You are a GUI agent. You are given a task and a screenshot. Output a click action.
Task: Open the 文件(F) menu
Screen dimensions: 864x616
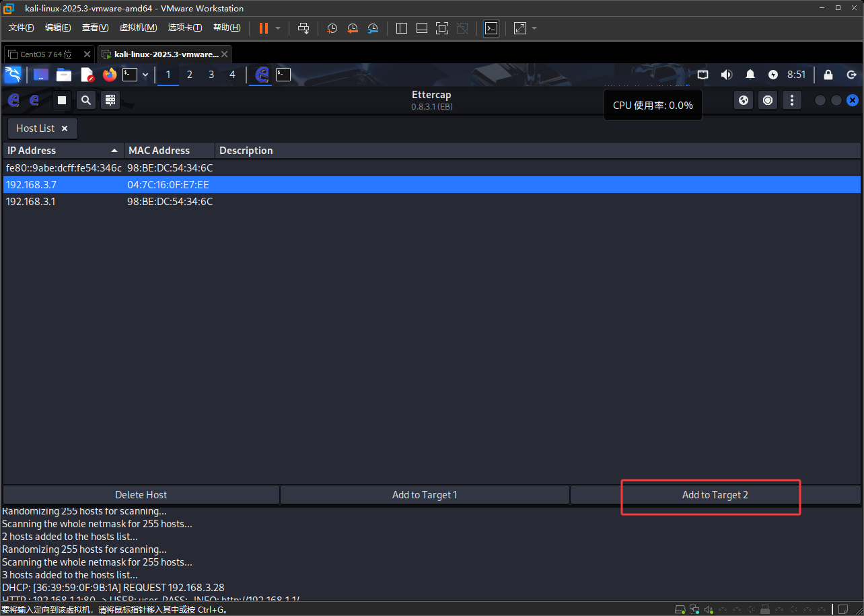coord(22,28)
